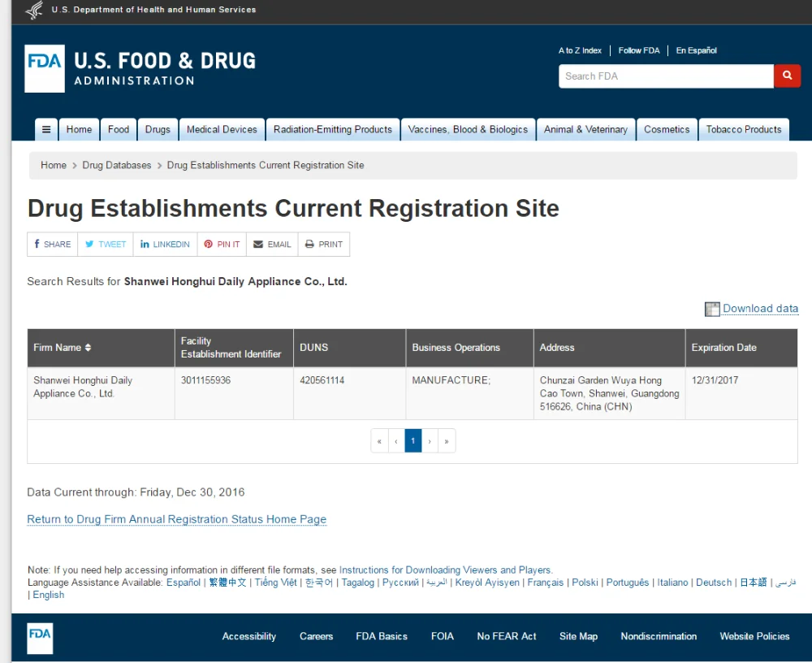This screenshot has width=812, height=663.
Task: Go to next results page
Action: pos(430,440)
